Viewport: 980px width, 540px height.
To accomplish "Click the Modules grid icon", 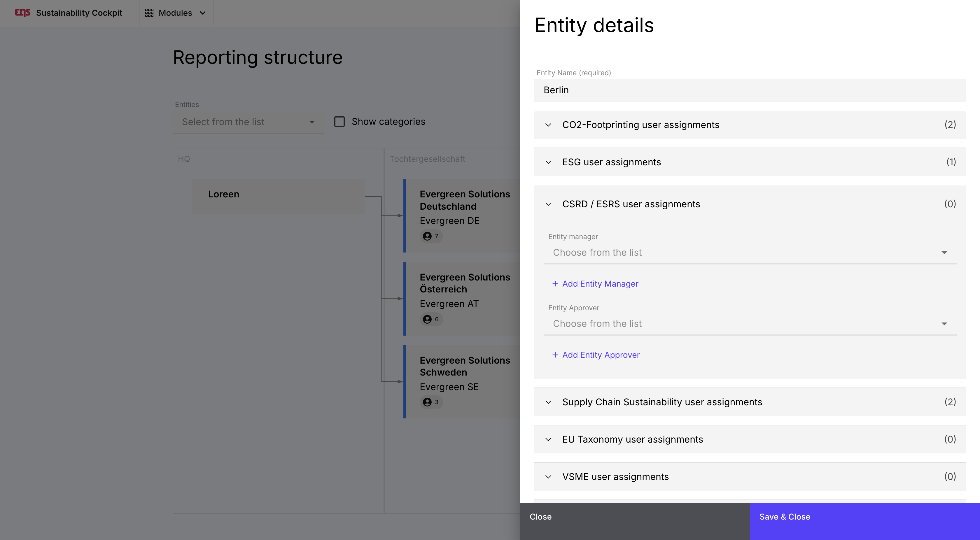I will tap(149, 13).
